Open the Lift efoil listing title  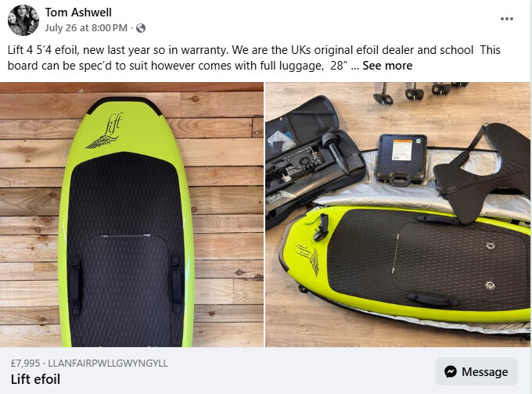(x=36, y=379)
